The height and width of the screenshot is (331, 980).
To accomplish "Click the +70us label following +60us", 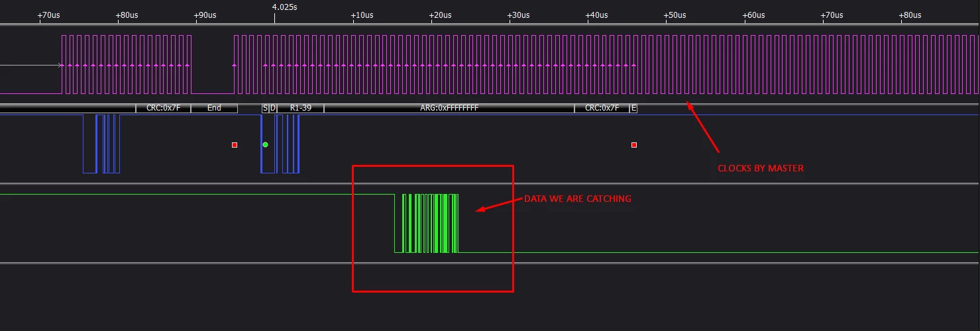I will coord(831,15).
